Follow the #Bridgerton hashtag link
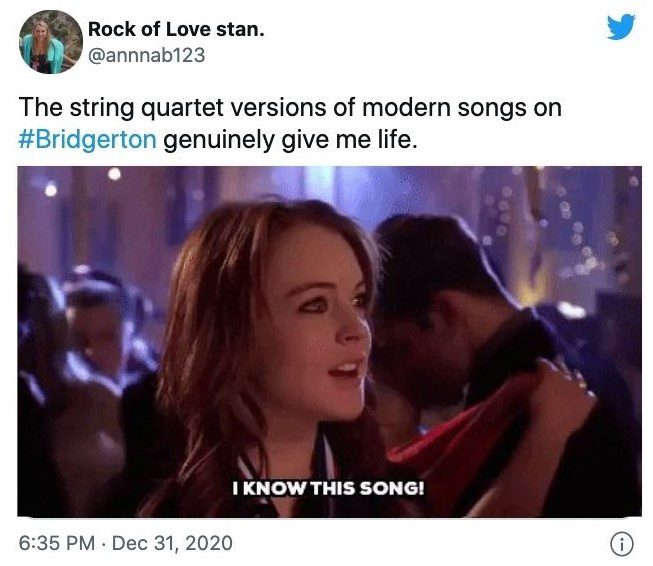 pyautogui.click(x=87, y=139)
